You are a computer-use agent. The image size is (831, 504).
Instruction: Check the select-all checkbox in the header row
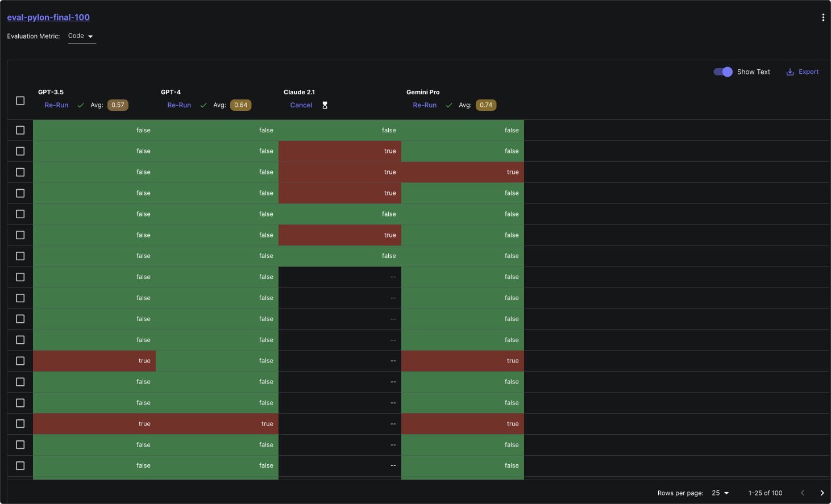20,100
